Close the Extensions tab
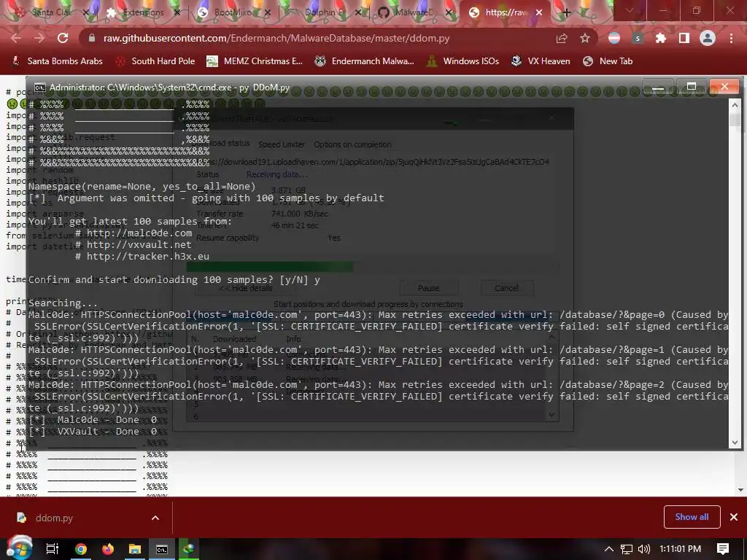Screen dimensions: 747x560 [x=177, y=12]
